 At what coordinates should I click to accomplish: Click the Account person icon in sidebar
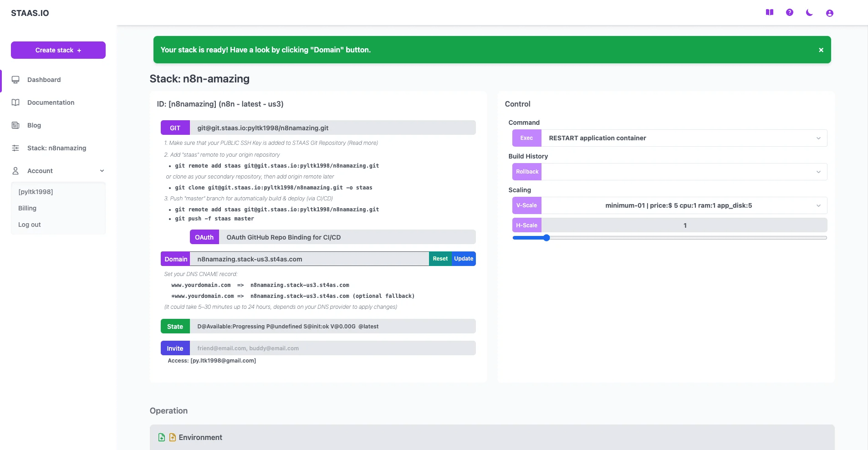click(15, 171)
